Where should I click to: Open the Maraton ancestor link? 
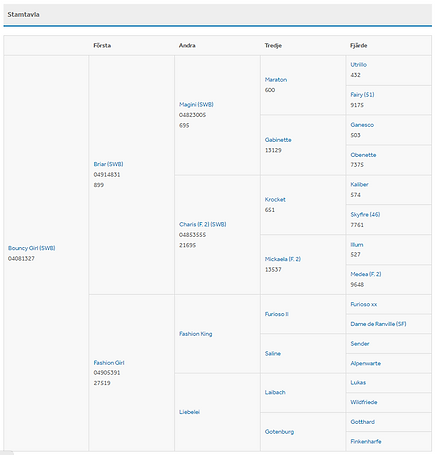tap(276, 80)
